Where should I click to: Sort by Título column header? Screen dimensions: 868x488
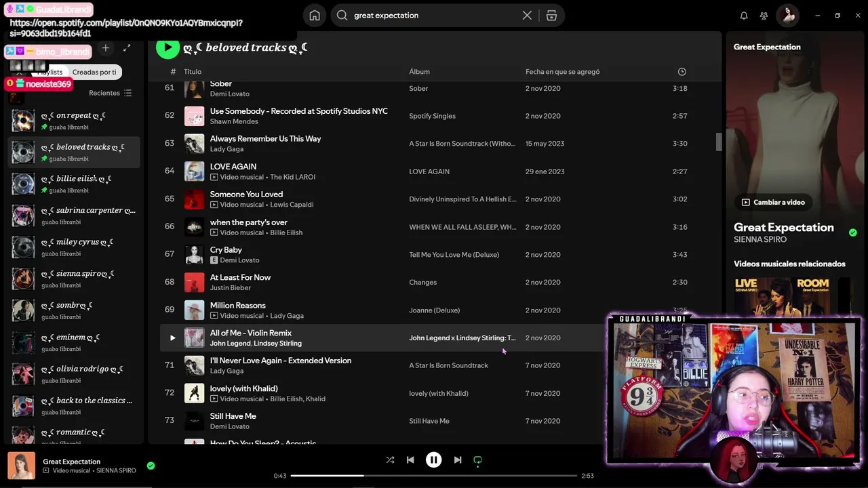(193, 72)
